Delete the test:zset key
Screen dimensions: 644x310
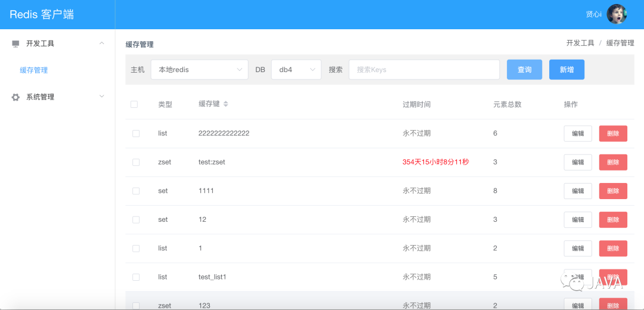(613, 162)
